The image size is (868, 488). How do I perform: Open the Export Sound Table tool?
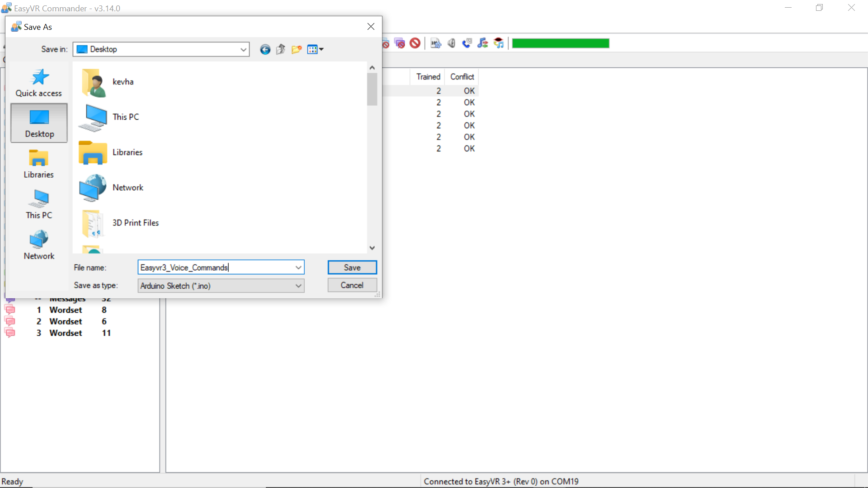(x=482, y=43)
